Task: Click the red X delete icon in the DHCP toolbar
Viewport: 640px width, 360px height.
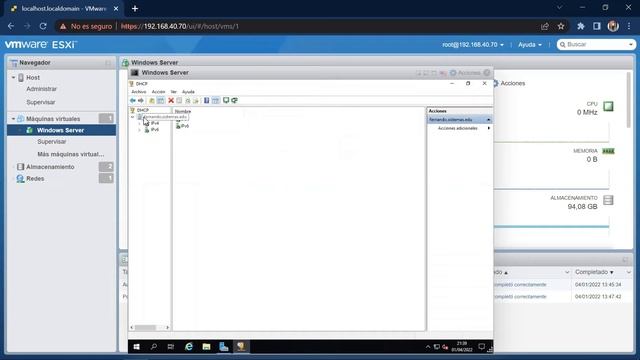Action: [x=171, y=100]
